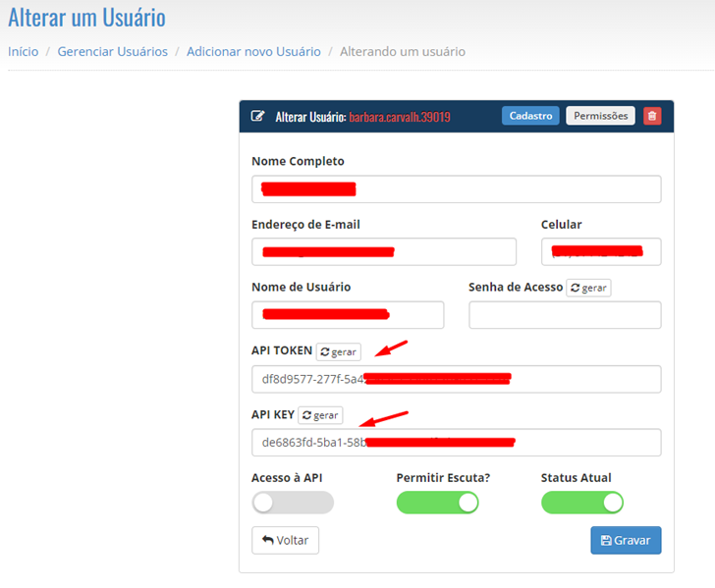Viewport: 715px width, 588px height.
Task: Toggle the Acesso à API switch on
Action: [x=292, y=503]
